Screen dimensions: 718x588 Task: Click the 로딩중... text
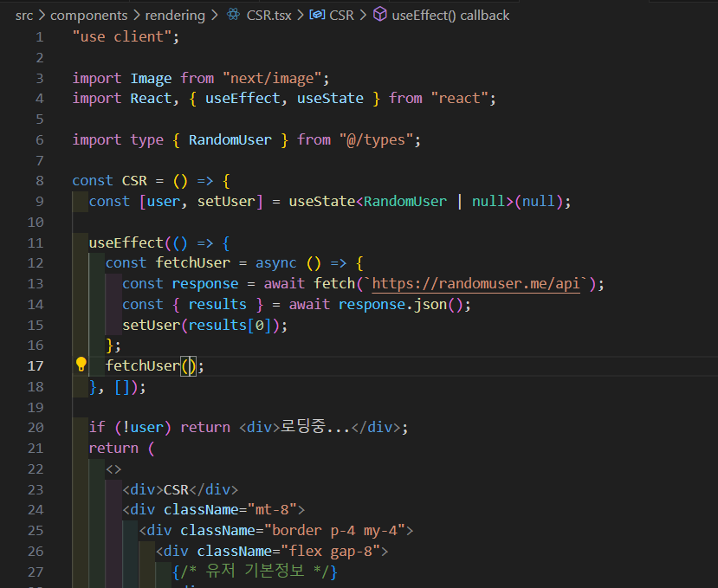315,427
